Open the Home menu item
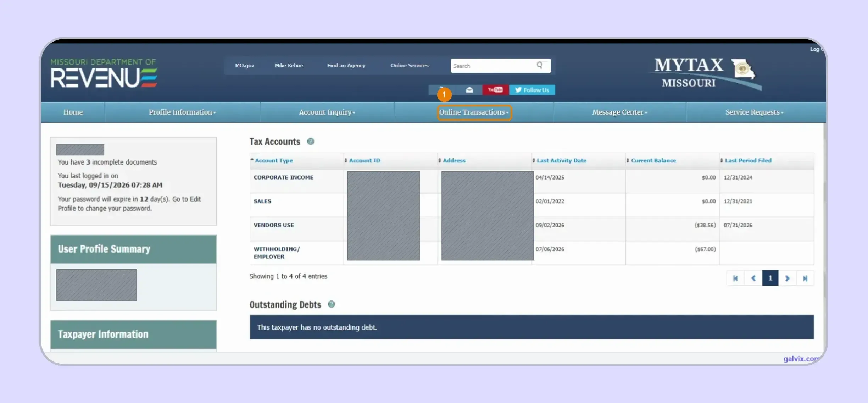The image size is (868, 403). click(73, 112)
